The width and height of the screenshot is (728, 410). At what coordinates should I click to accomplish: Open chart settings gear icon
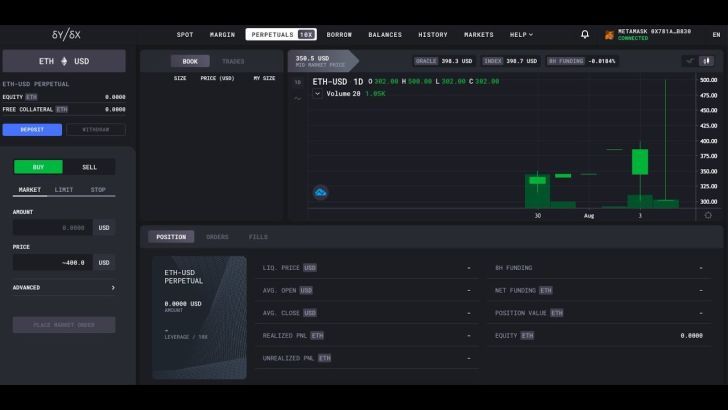(x=708, y=215)
